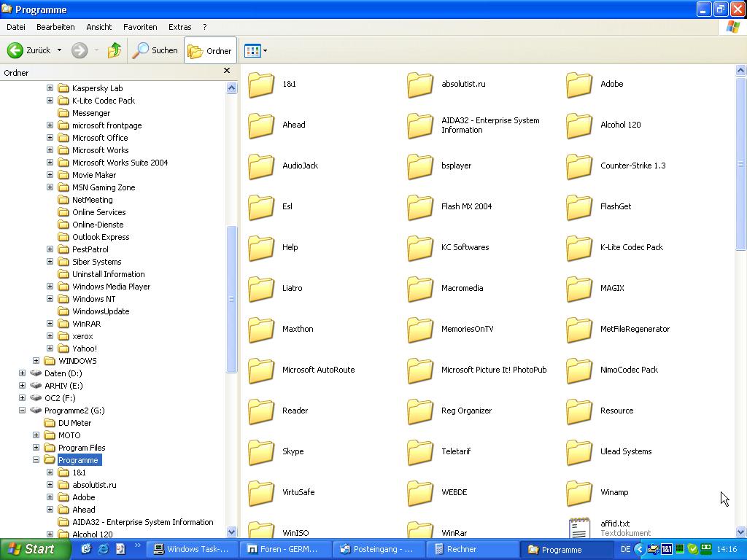Viewport: 747px width, 560px height.
Task: Select the 1&1 folder icon in file view
Action: (x=261, y=85)
